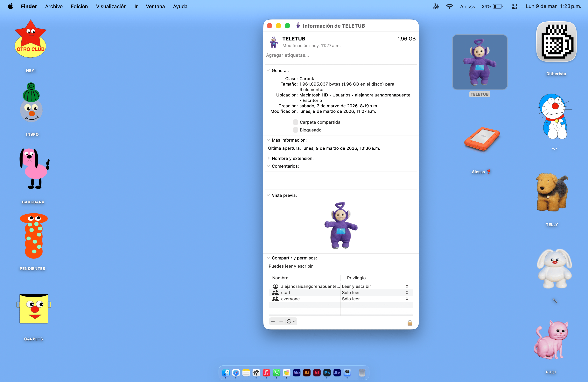
Task: Select the TELETUB folder on desktop
Action: tap(479, 62)
